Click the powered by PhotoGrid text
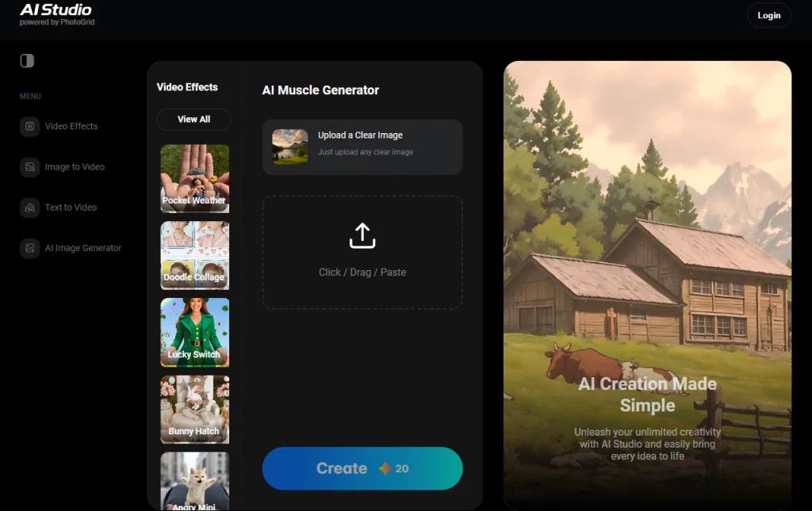The image size is (812, 511). click(57, 22)
